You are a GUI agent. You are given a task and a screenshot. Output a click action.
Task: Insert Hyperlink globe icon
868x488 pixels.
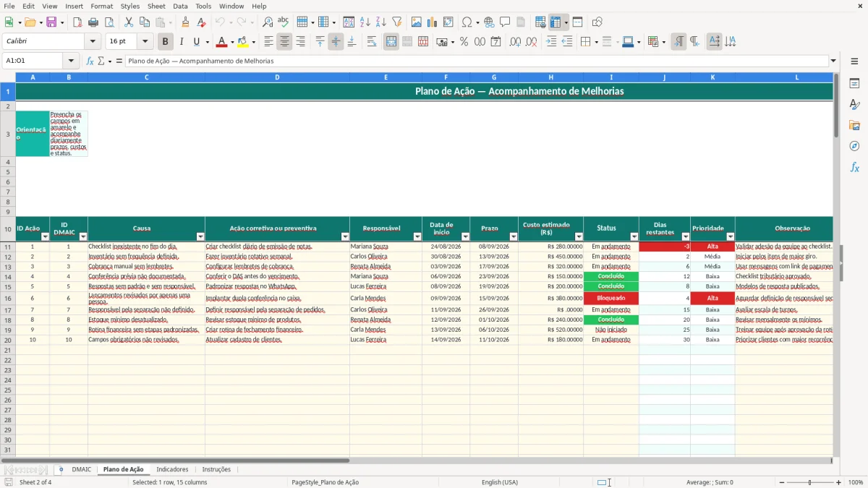tap(489, 22)
